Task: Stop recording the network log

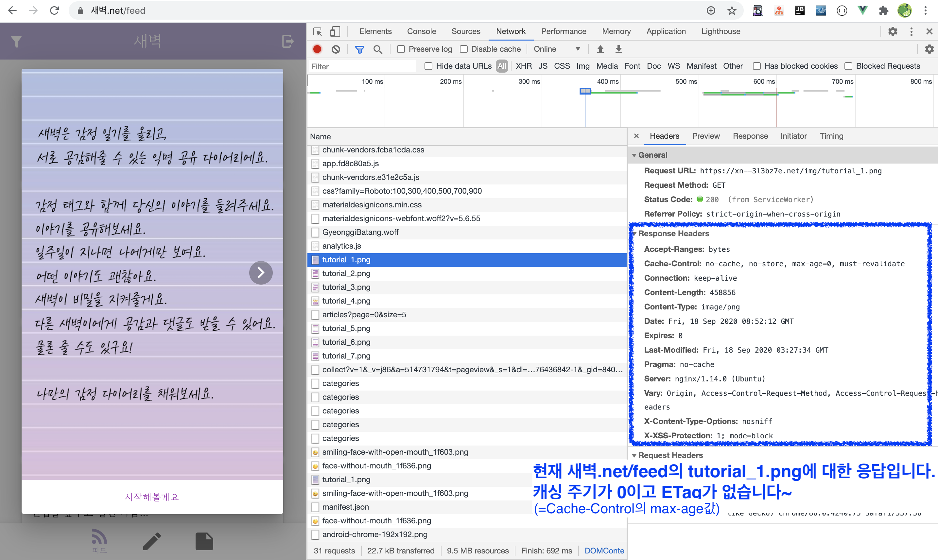Action: [x=317, y=49]
